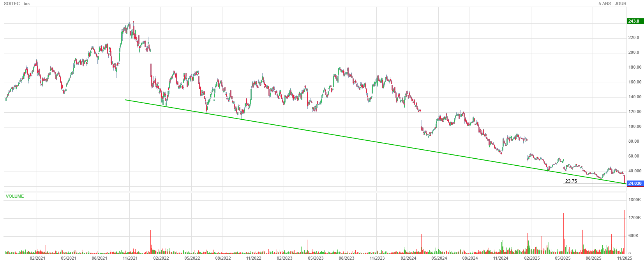Click the 05/2021 date axis label

coord(69,258)
